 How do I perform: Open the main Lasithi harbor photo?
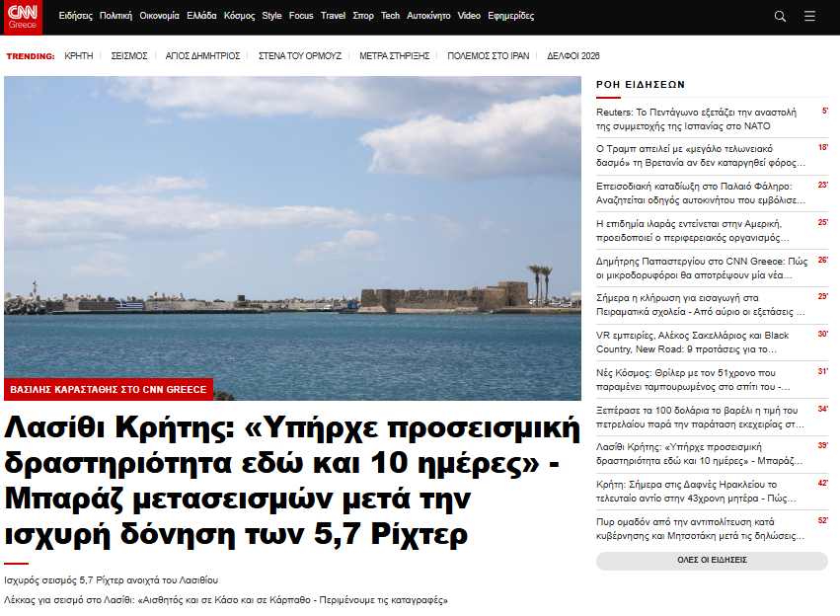(292, 227)
